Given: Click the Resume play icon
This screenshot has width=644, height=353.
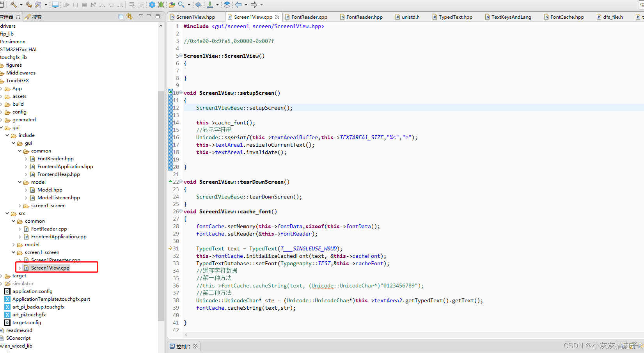Looking at the screenshot, I should (x=67, y=5).
